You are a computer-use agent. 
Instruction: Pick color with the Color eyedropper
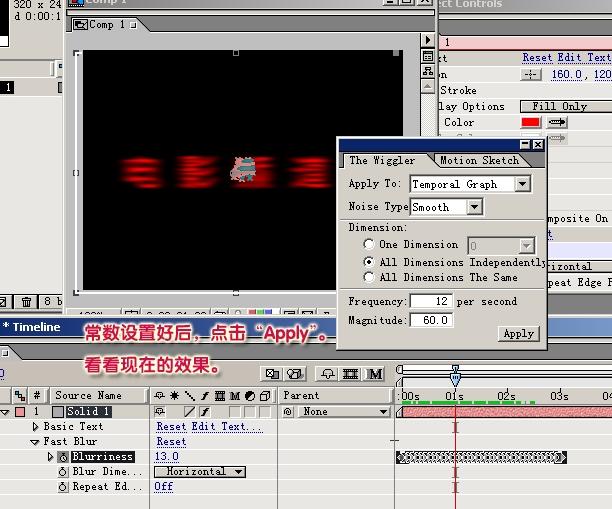(x=557, y=122)
